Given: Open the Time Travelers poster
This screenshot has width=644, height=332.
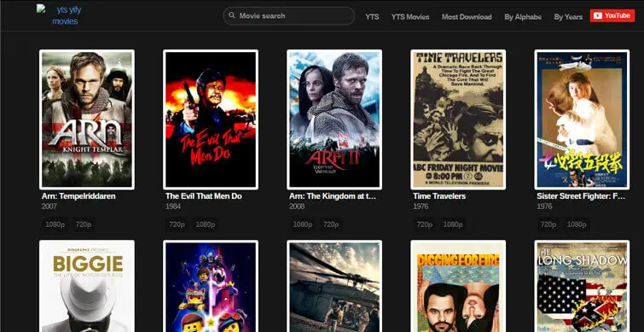Looking at the screenshot, I should click(x=458, y=119).
